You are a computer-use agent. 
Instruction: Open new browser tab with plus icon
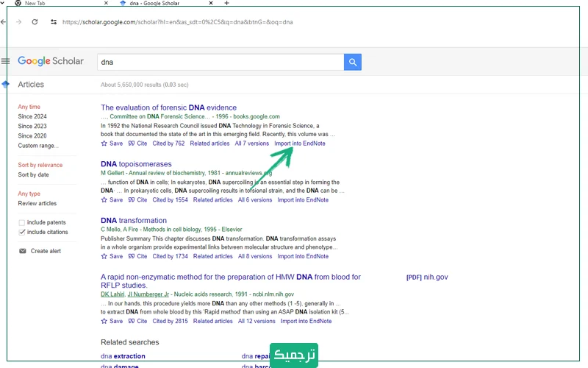pos(226,4)
